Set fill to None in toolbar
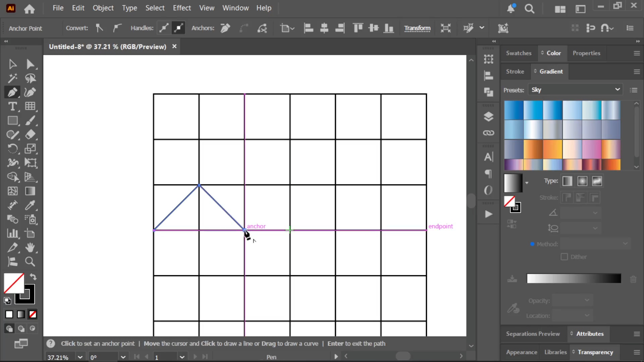Image resolution: width=644 pixels, height=362 pixels. 33,314
